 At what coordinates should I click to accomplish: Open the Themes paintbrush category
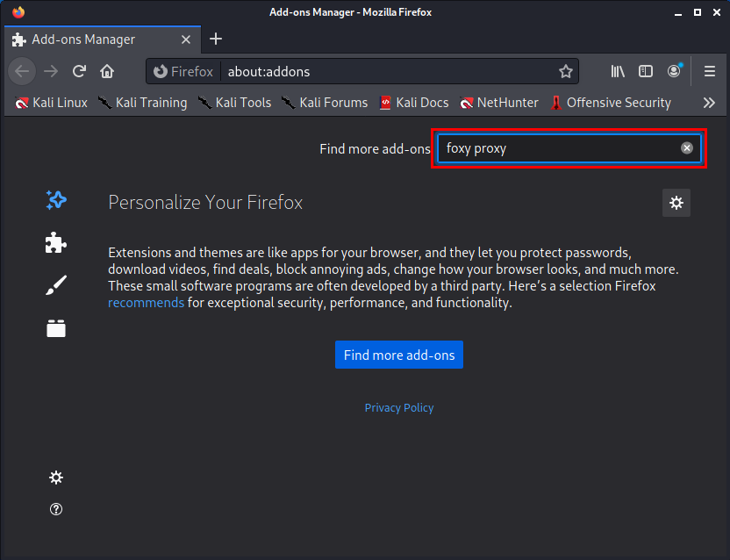(56, 285)
